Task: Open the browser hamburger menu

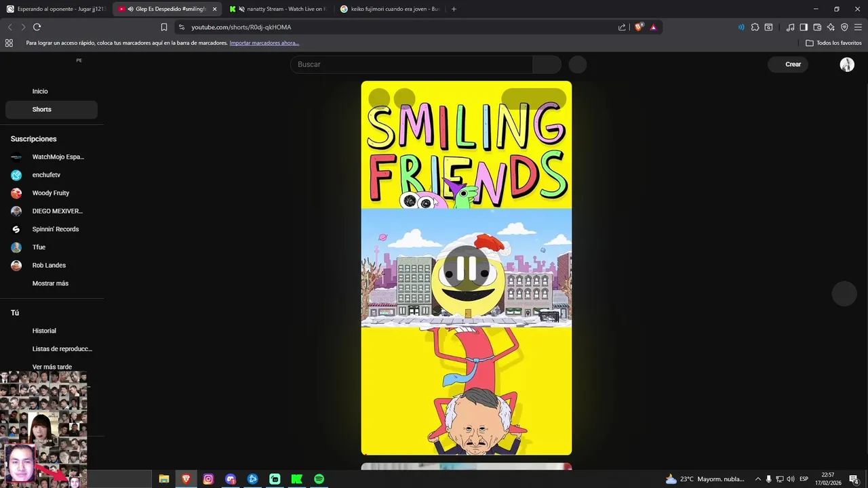Action: point(858,27)
